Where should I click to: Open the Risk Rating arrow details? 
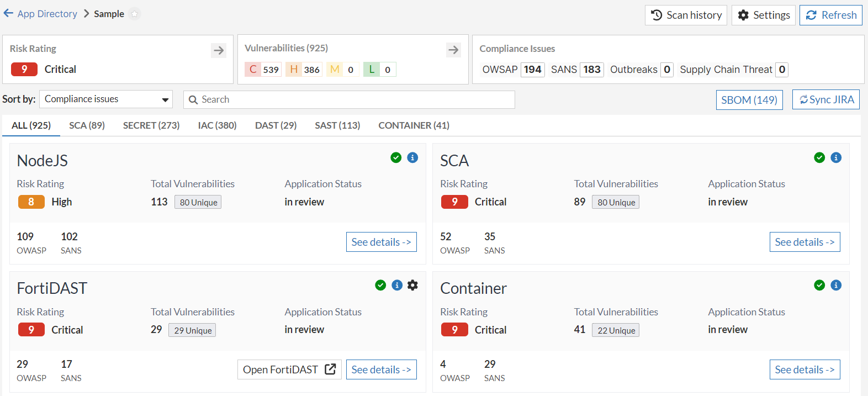click(x=219, y=50)
